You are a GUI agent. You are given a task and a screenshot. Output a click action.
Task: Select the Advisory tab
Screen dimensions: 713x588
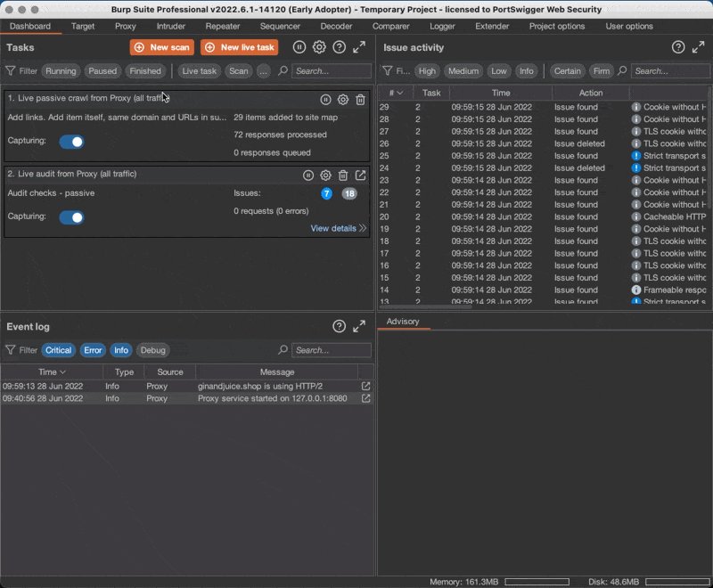click(403, 322)
